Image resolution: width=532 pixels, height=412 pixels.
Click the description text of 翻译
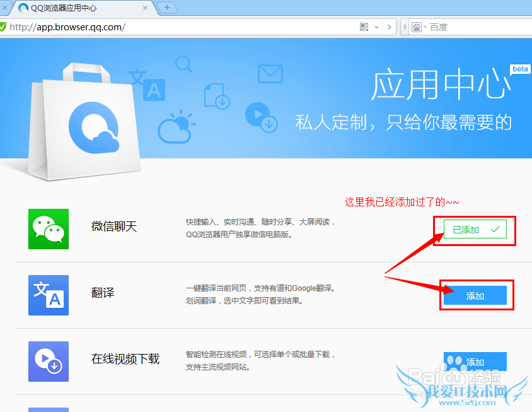point(260,295)
